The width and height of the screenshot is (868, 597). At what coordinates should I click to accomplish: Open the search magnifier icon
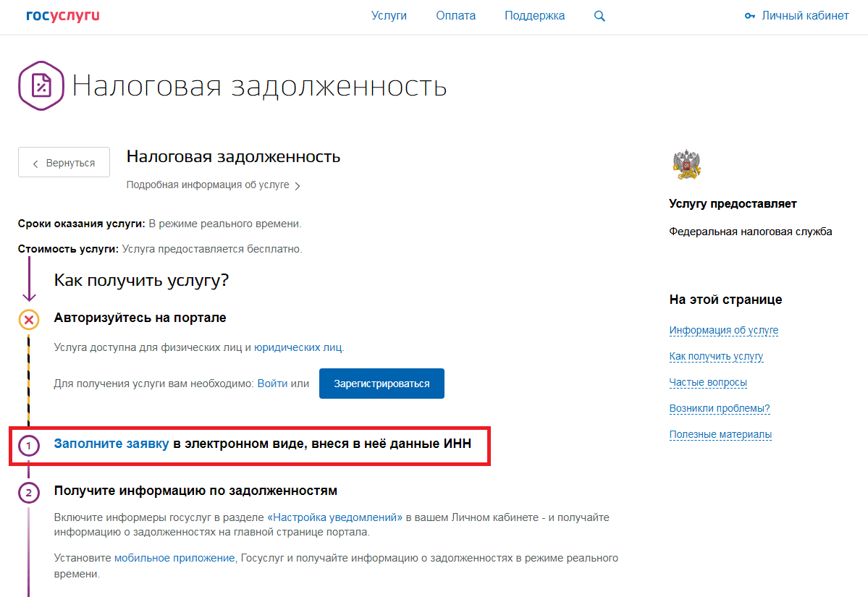click(x=599, y=16)
